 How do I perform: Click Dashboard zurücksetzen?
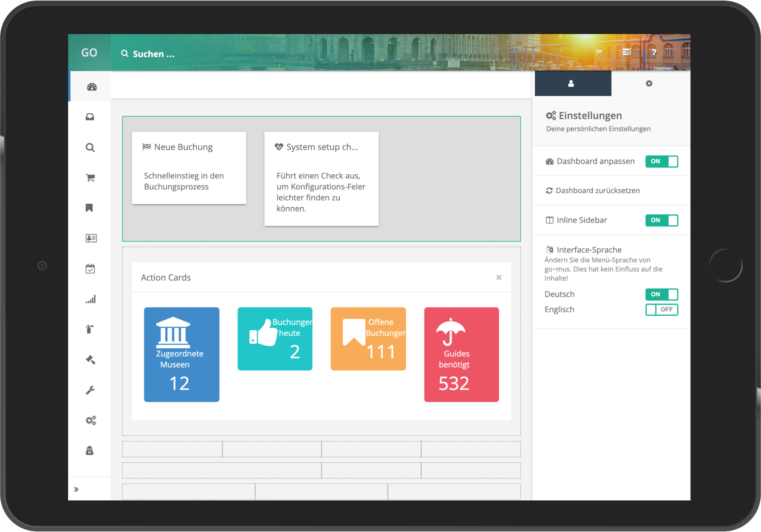pos(598,191)
